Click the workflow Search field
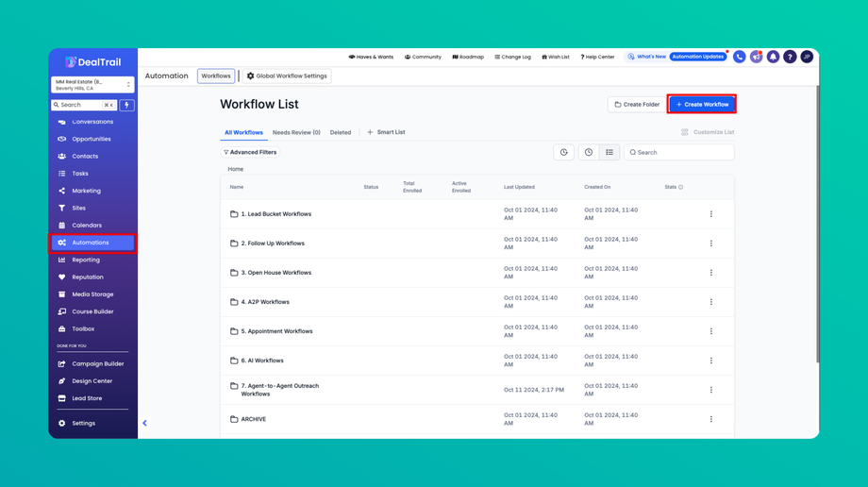The height and width of the screenshot is (487, 868). (x=679, y=152)
